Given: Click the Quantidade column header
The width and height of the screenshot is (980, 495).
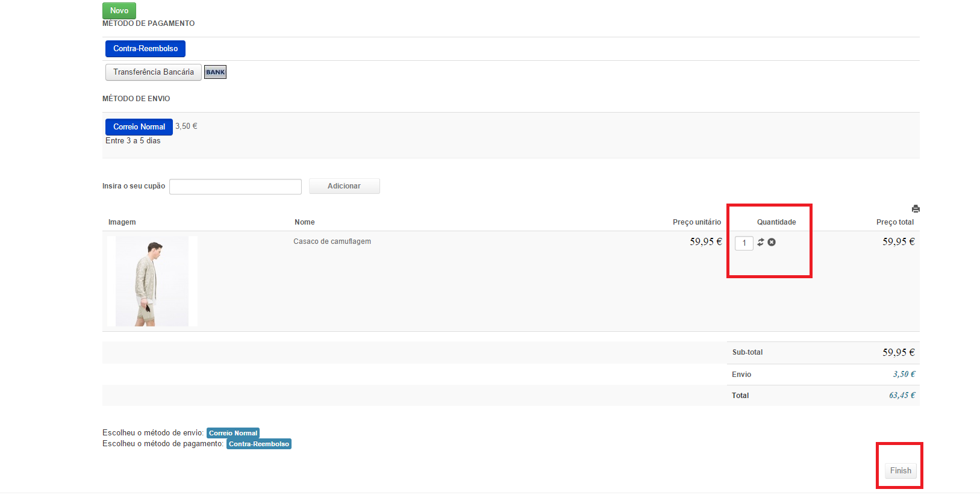Looking at the screenshot, I should point(776,222).
